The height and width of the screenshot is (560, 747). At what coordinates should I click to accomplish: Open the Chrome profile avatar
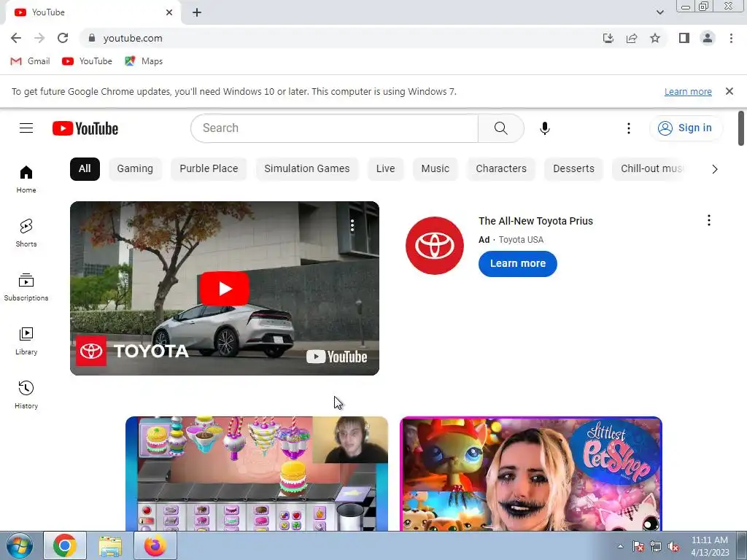coord(708,38)
